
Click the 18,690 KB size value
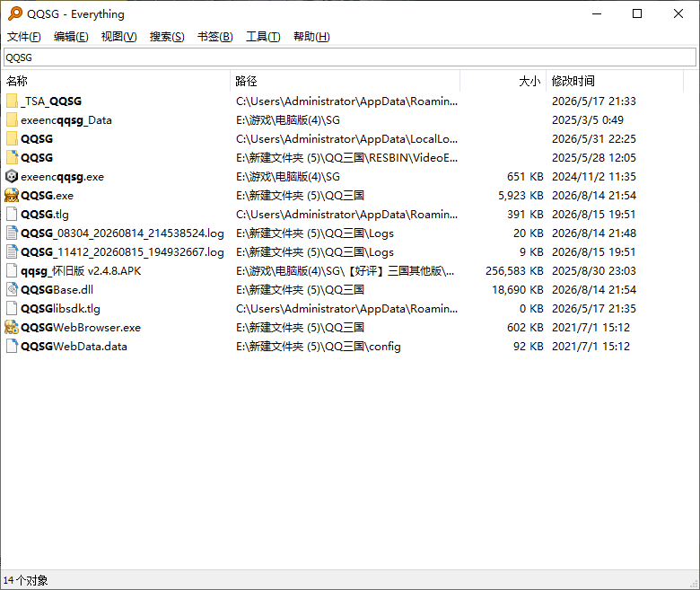[518, 290]
